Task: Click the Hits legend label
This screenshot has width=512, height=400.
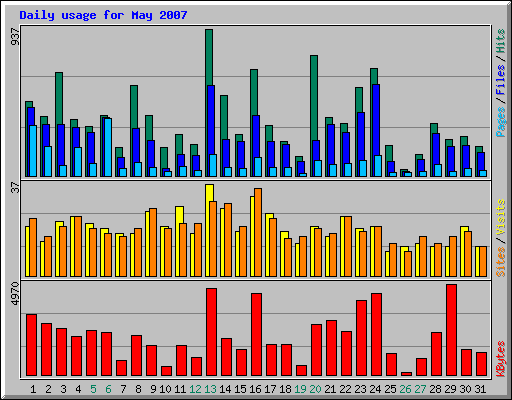Action: tap(501, 41)
